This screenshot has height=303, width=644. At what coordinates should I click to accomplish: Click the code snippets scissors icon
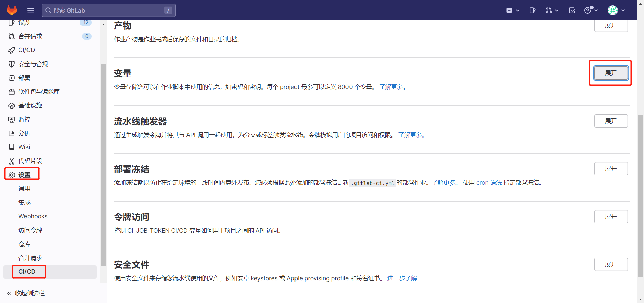tap(12, 161)
